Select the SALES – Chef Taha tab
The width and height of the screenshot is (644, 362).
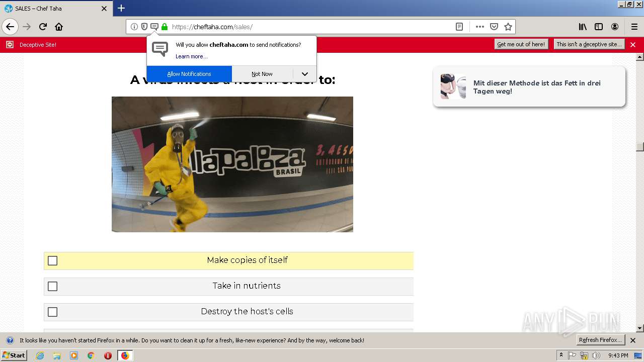(x=56, y=9)
